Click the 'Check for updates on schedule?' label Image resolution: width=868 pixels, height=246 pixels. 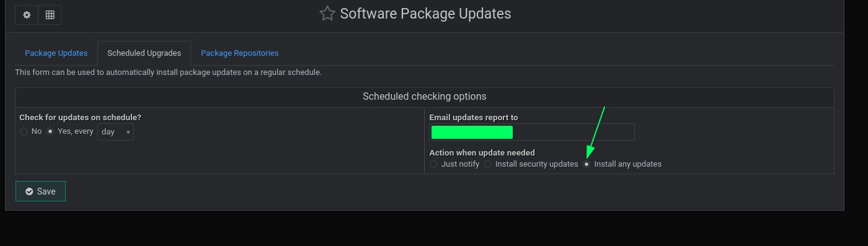pos(81,117)
